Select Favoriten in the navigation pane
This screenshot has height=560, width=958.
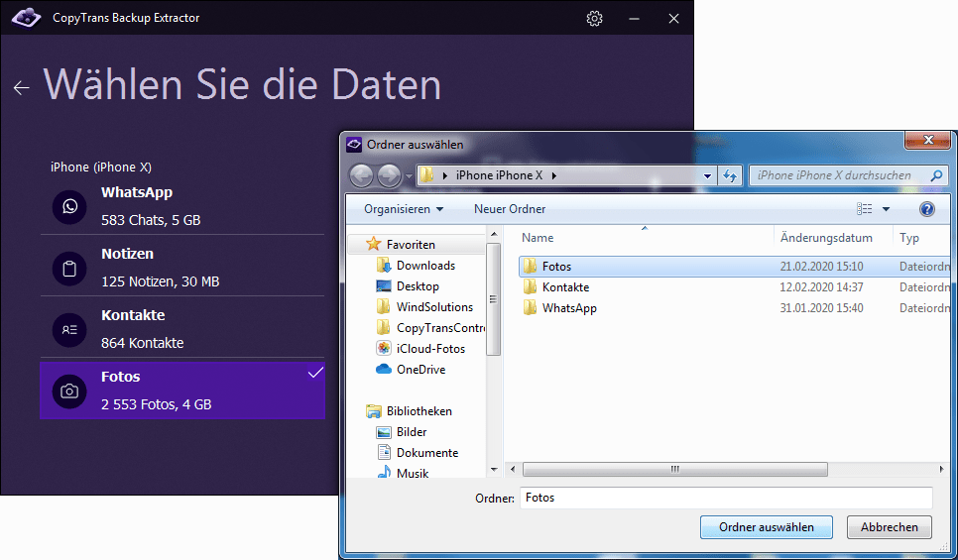411,244
